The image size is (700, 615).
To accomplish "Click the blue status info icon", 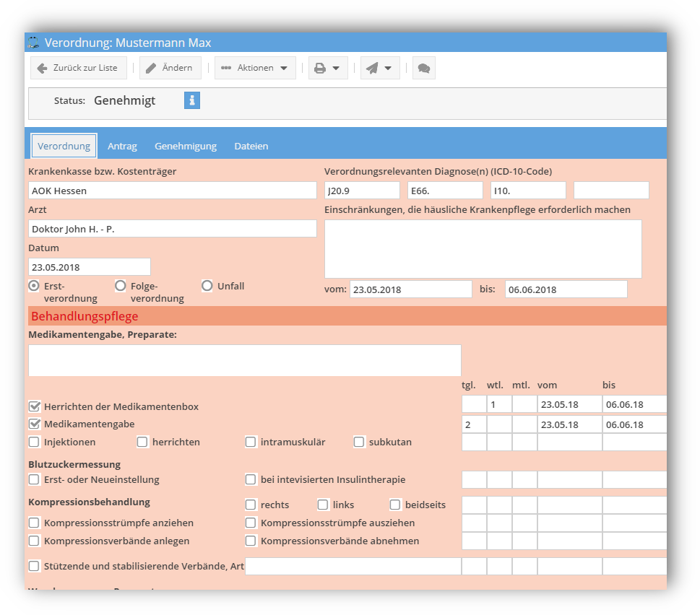I will (191, 100).
